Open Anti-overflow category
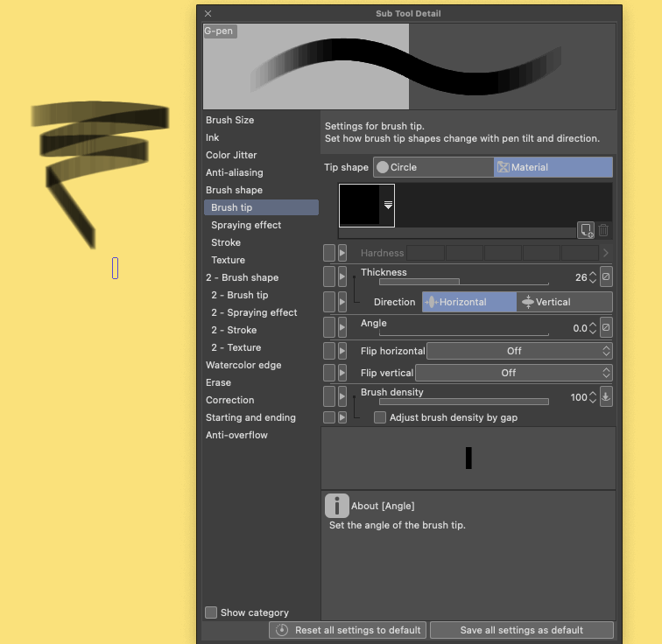Screen dimensions: 662x644 point(236,435)
